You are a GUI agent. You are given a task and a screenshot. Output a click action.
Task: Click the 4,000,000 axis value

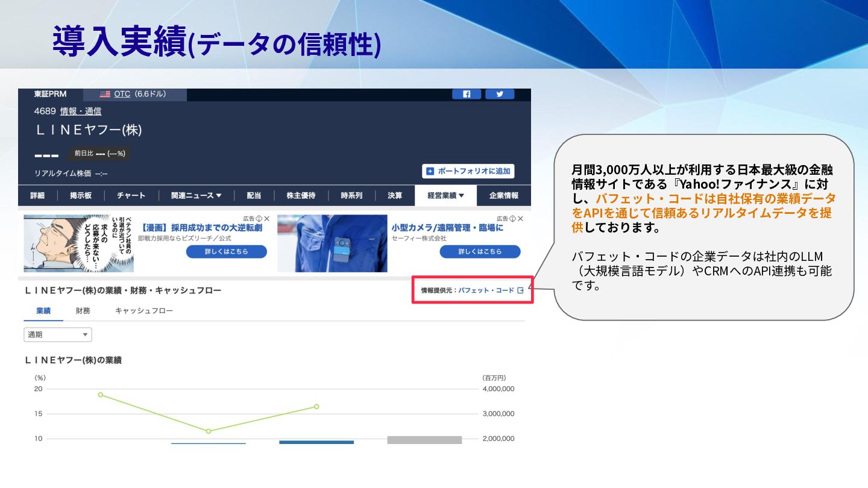point(498,389)
